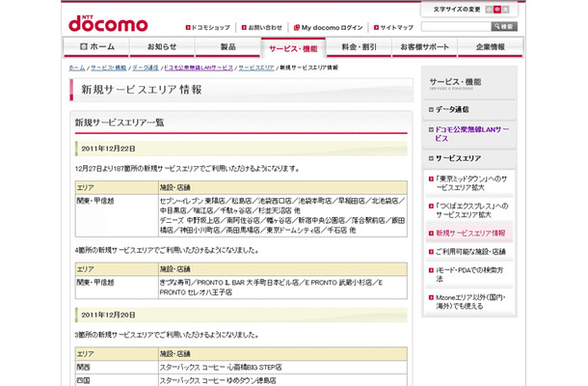
Task: Click the red arrow beside つくばエクスプレス link
Action: (x=431, y=207)
